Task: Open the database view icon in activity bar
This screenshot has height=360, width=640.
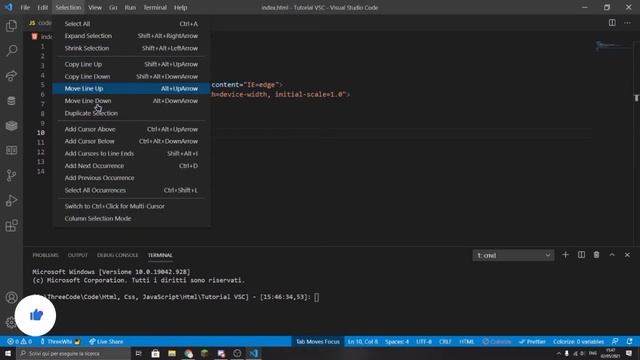Action: [x=11, y=100]
